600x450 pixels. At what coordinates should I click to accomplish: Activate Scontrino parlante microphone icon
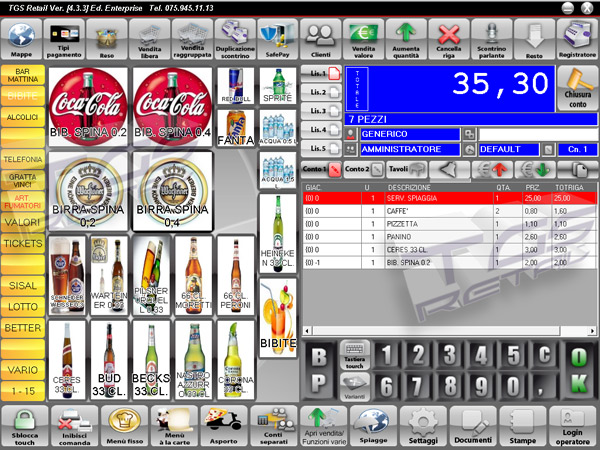[492, 39]
